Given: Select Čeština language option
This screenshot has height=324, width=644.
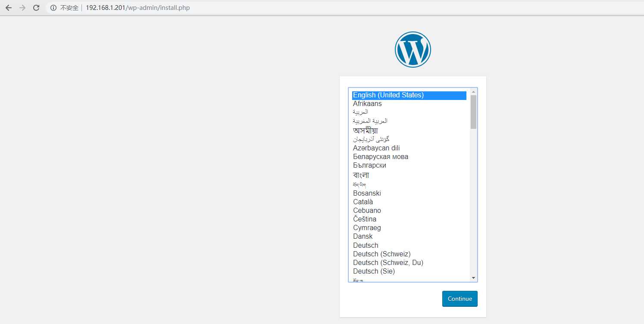Looking at the screenshot, I should pos(409,219).
